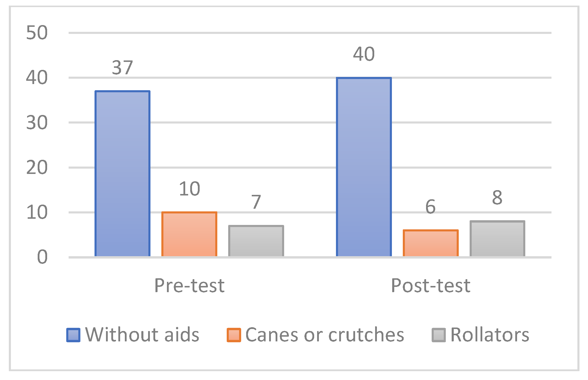Select the Pre-test Without aids bar
This screenshot has width=588, height=380.
(x=122, y=174)
